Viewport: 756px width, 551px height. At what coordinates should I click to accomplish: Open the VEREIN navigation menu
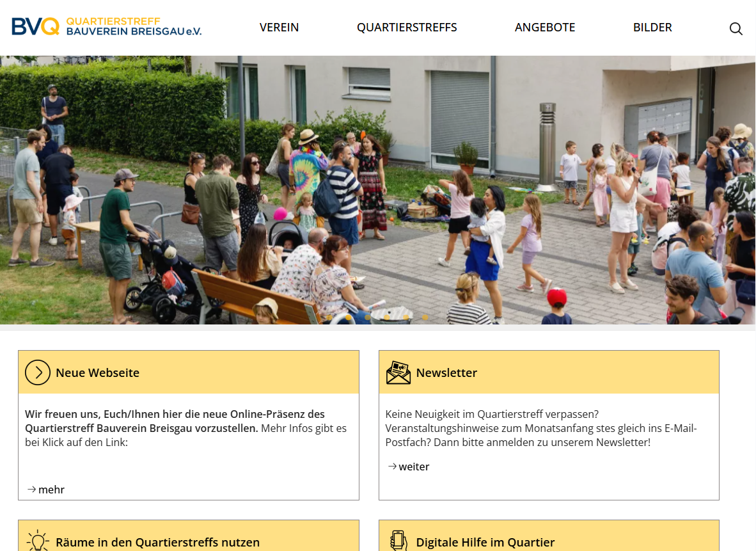[279, 28]
